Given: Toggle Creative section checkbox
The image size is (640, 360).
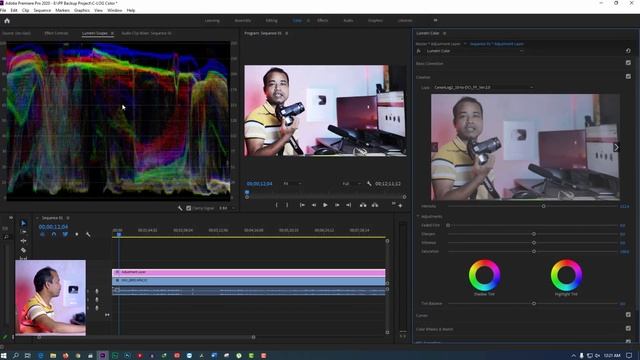Looking at the screenshot, I should [628, 76].
